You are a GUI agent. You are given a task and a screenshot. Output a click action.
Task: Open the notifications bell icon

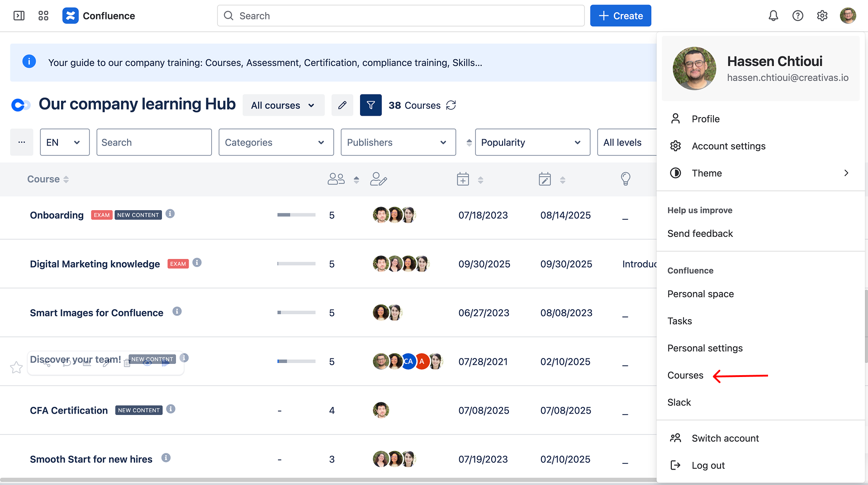click(x=773, y=16)
